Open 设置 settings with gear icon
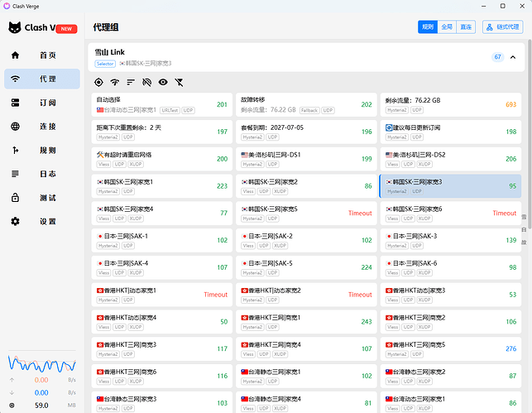This screenshot has height=413, width=532. tap(42, 222)
